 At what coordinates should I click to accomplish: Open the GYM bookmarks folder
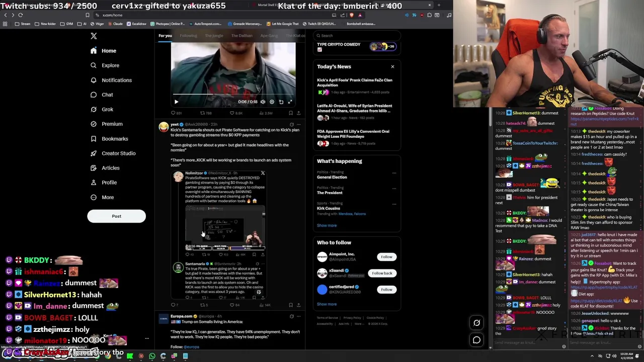coord(67,24)
